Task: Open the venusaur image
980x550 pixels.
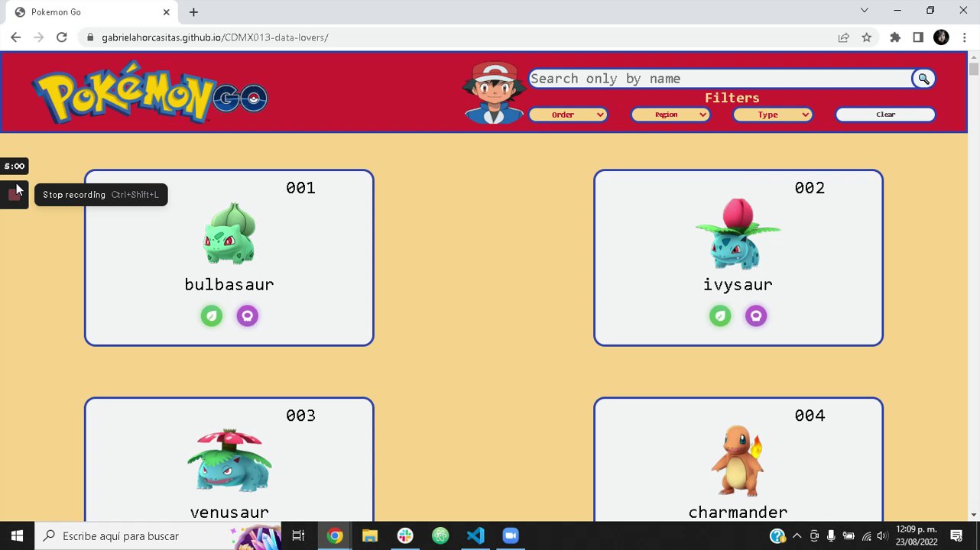Action: click(x=229, y=461)
